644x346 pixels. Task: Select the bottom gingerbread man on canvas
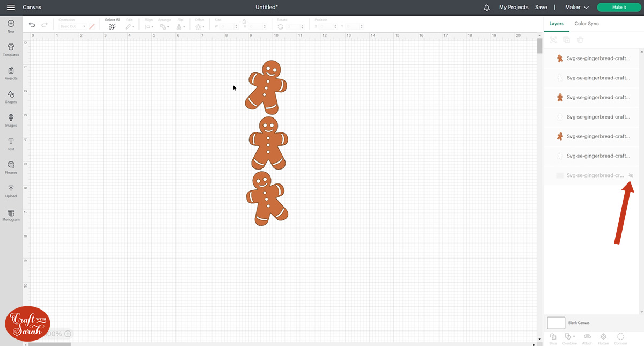(x=266, y=198)
